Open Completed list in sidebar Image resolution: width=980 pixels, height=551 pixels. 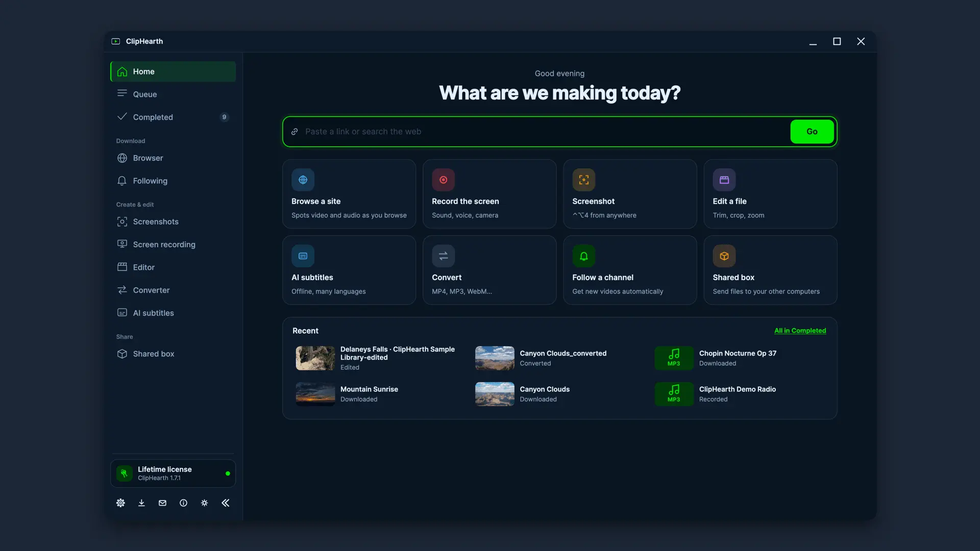[x=173, y=117]
